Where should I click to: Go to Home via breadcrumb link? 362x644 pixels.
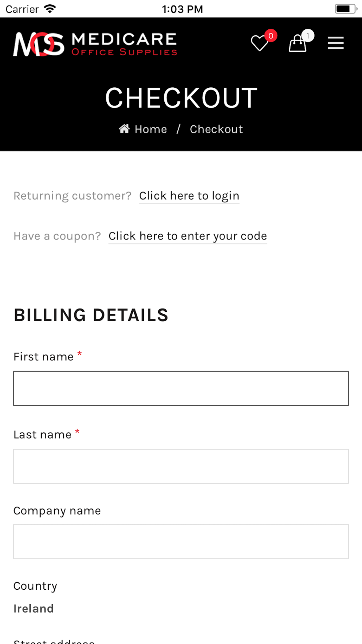pos(151,129)
